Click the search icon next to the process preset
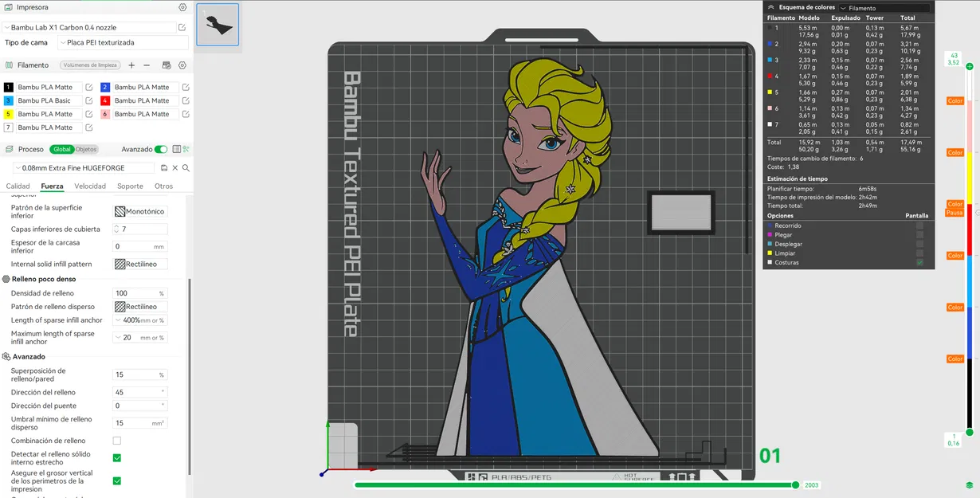The height and width of the screenshot is (498, 980). (185, 168)
